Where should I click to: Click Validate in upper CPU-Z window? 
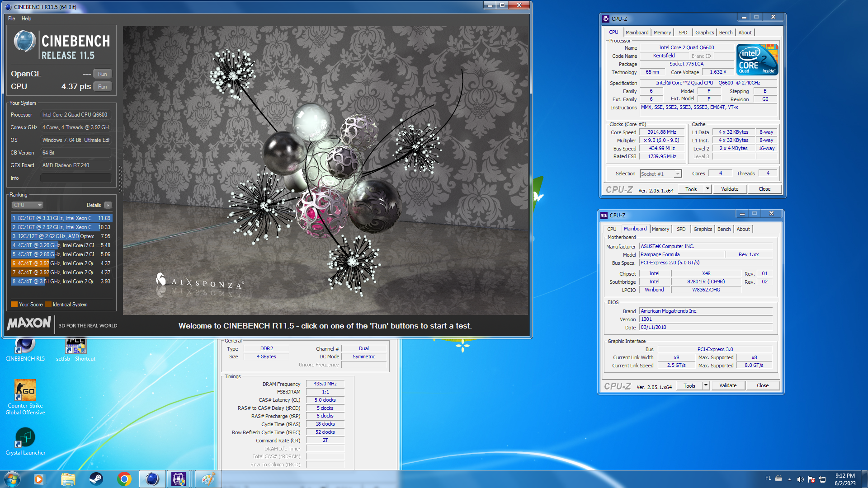click(730, 189)
